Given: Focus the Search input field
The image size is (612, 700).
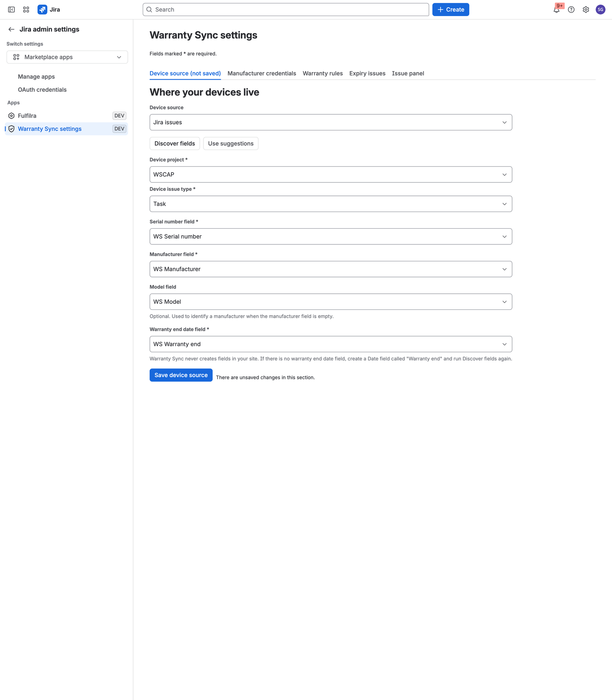Looking at the screenshot, I should pos(286,10).
